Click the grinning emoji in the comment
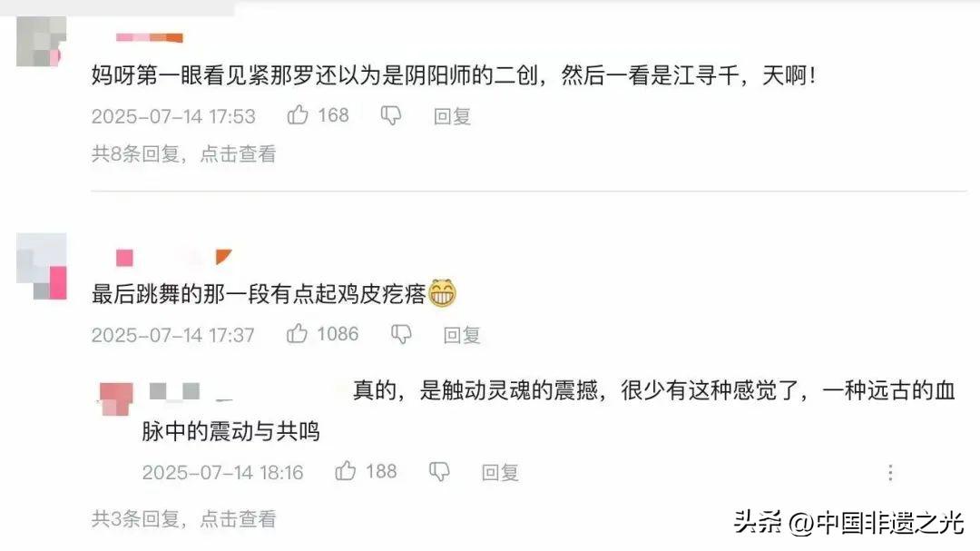Image resolution: width=980 pixels, height=551 pixels. coord(442,292)
